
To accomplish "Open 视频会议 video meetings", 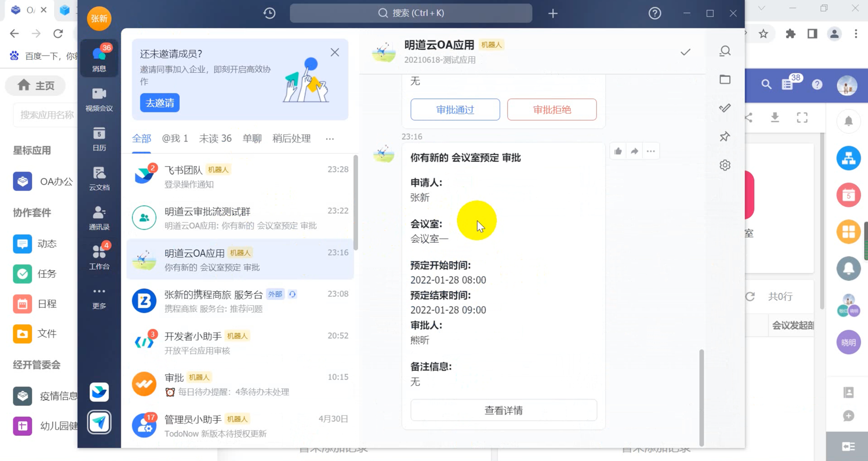I will coord(99,99).
